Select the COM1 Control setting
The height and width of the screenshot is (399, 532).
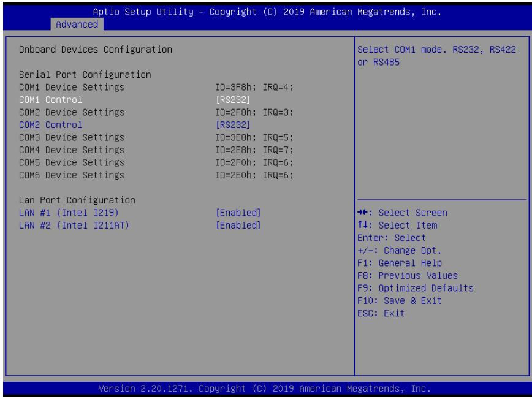50,100
